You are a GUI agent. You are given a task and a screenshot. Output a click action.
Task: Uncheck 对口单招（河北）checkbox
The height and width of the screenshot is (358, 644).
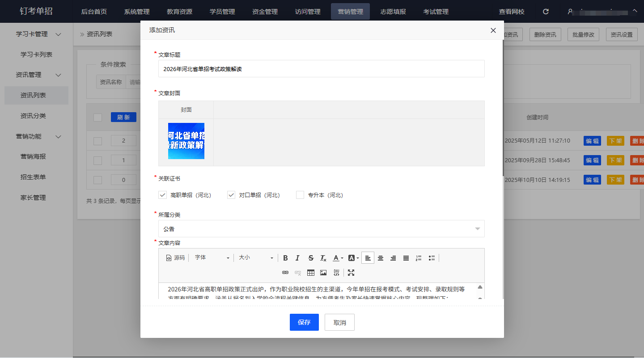tap(231, 195)
